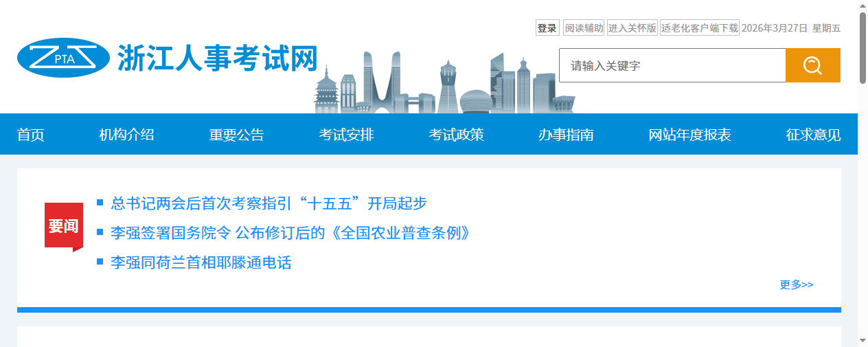
Task: Click the 登录 login button
Action: click(547, 28)
